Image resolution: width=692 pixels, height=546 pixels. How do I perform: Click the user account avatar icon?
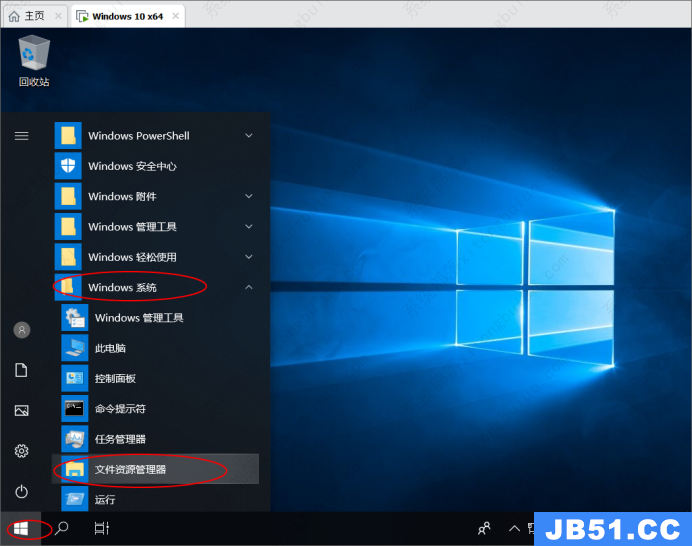point(21,329)
